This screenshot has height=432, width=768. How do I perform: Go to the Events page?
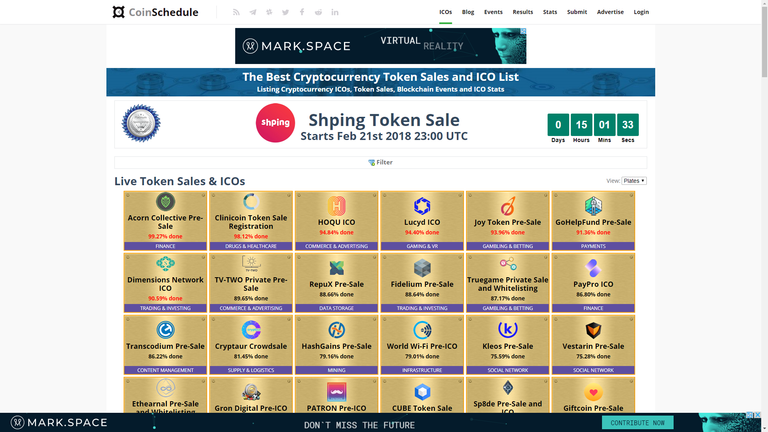tap(493, 12)
